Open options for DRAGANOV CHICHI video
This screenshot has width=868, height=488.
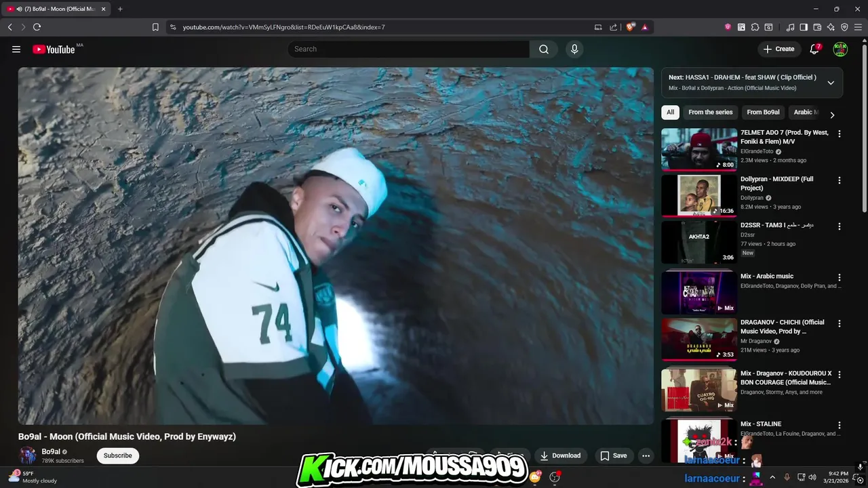[839, 323]
